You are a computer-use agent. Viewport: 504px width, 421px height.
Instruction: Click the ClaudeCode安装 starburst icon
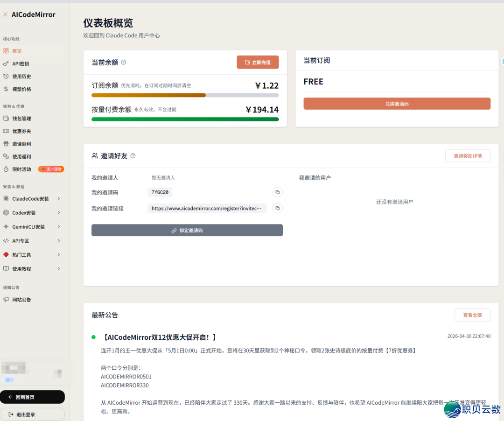pos(6,199)
